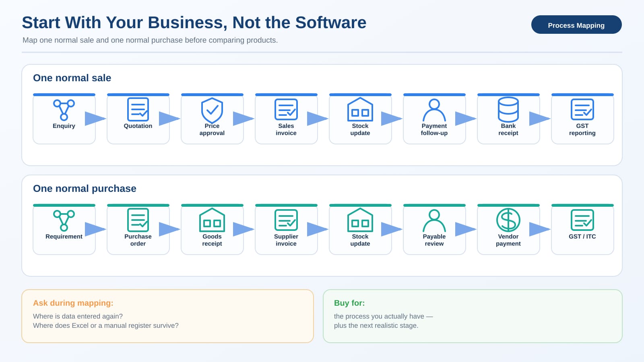
Task: Click the Payment follow-up person icon
Action: click(x=434, y=110)
